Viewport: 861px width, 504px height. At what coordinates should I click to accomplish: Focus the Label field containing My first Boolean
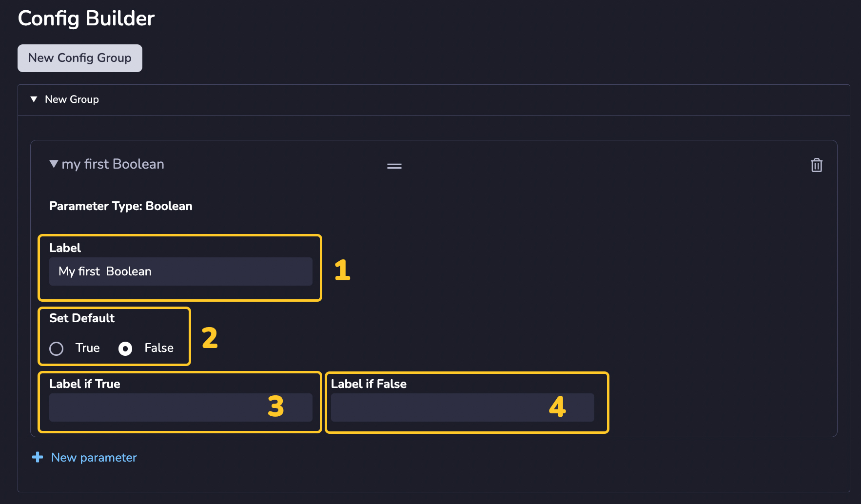click(181, 271)
